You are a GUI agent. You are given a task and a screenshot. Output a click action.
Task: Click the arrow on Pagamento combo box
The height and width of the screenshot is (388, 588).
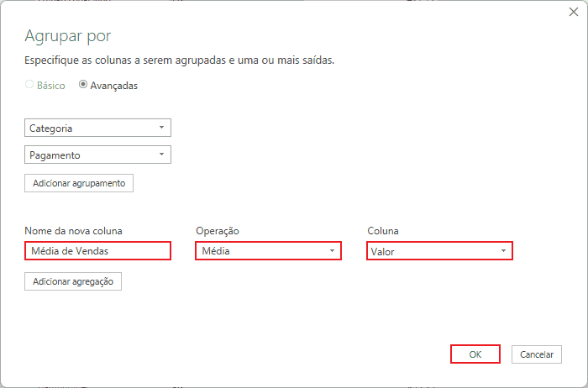click(x=161, y=155)
